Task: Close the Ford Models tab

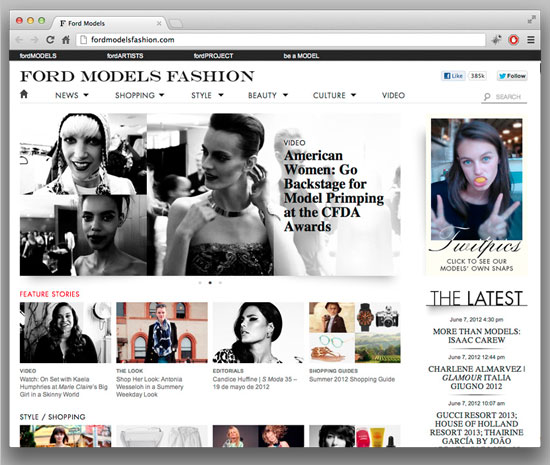Action: tap(159, 23)
